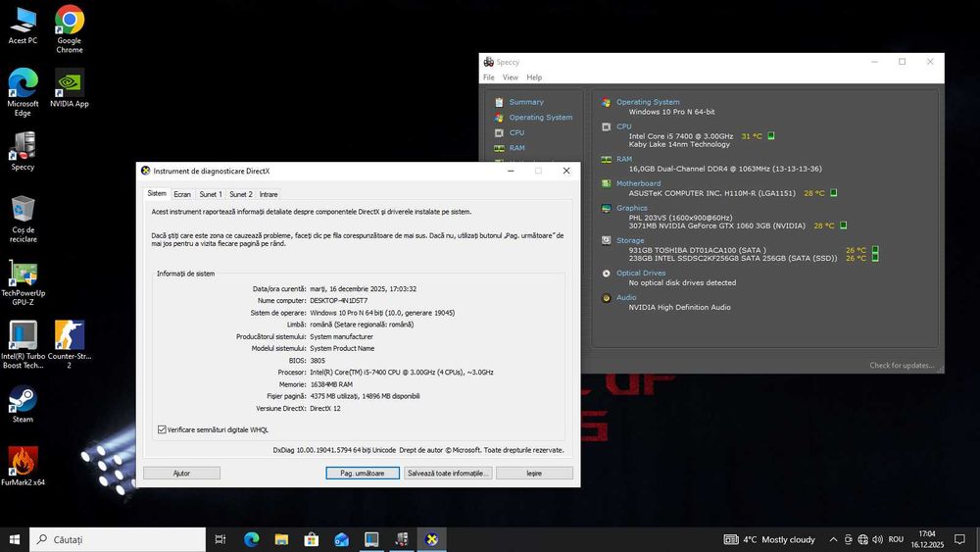The height and width of the screenshot is (552, 980).
Task: Open the notification center icon
Action: 960,539
